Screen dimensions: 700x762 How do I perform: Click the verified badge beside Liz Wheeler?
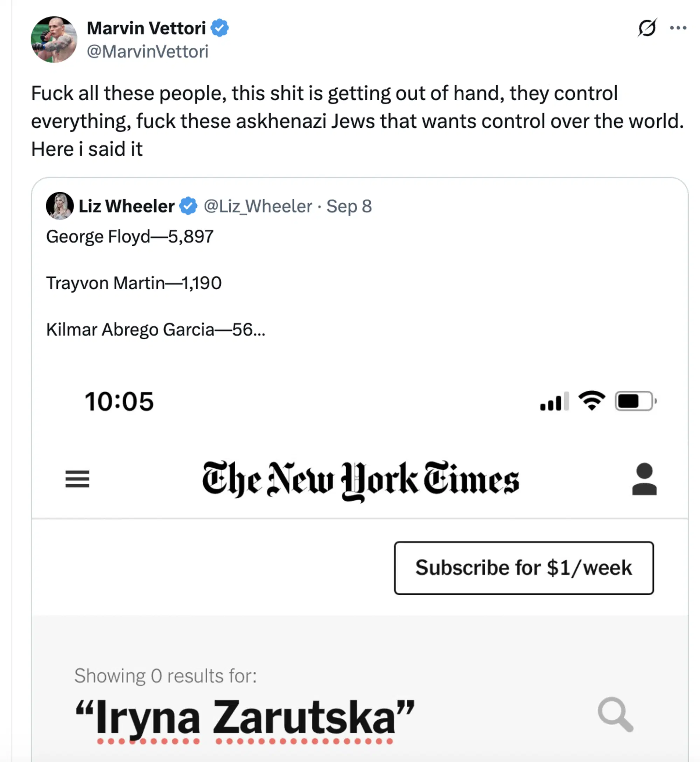pyautogui.click(x=188, y=206)
